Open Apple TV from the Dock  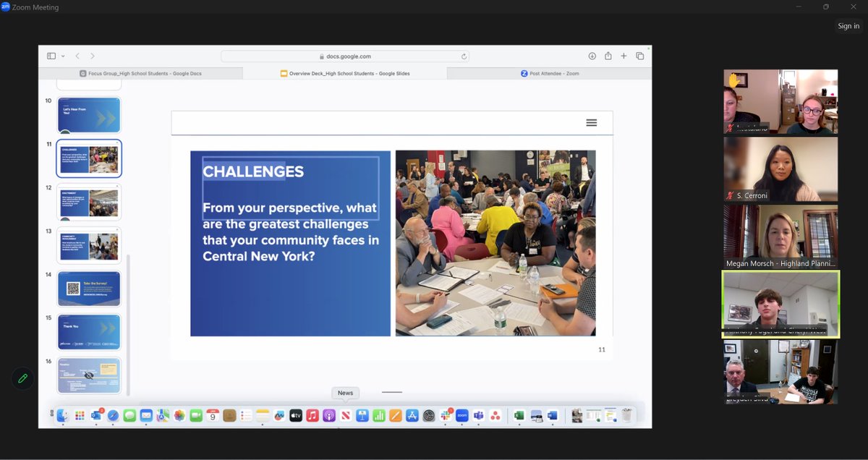pyautogui.click(x=296, y=415)
